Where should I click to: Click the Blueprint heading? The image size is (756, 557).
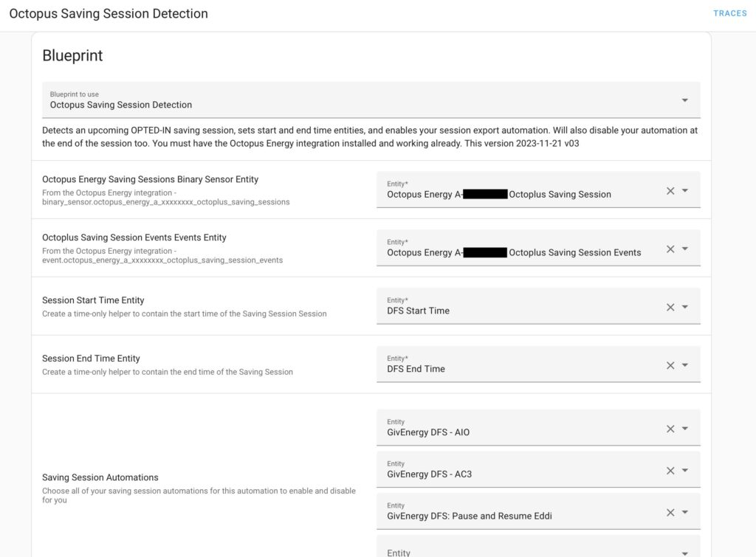72,55
